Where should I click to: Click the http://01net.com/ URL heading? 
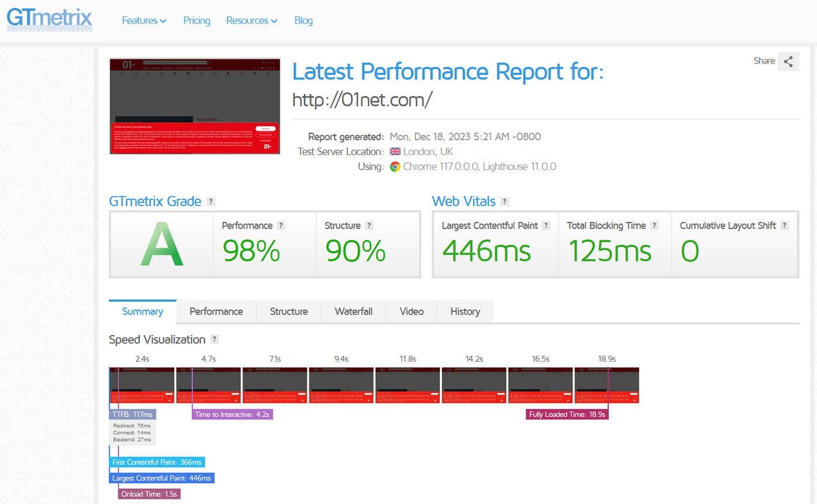pyautogui.click(x=362, y=100)
